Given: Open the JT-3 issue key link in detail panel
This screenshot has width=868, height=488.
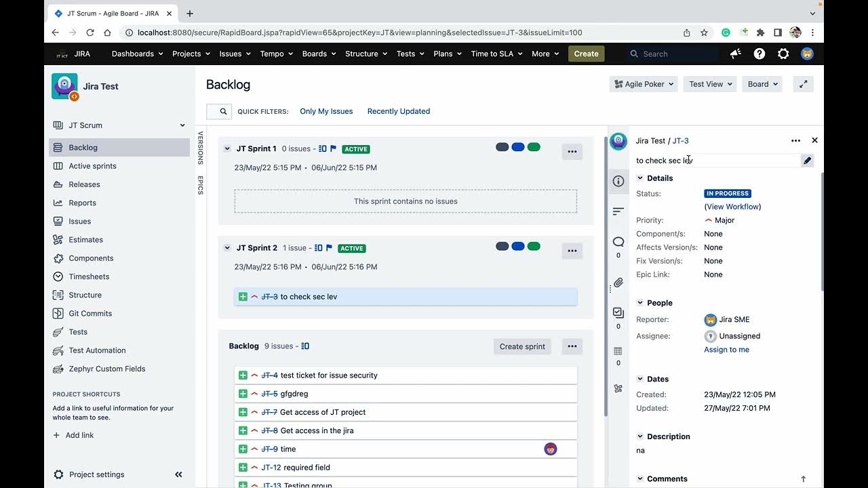Looking at the screenshot, I should 680,141.
